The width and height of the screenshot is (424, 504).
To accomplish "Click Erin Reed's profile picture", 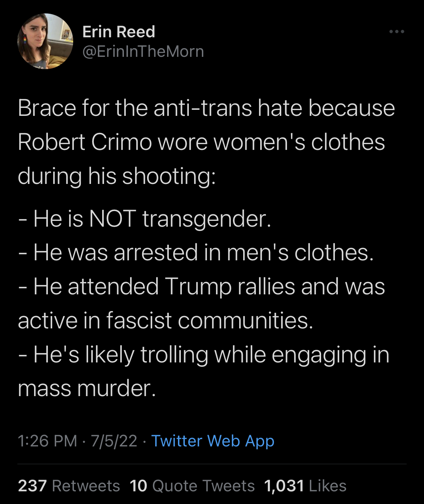I will tap(45, 41).
